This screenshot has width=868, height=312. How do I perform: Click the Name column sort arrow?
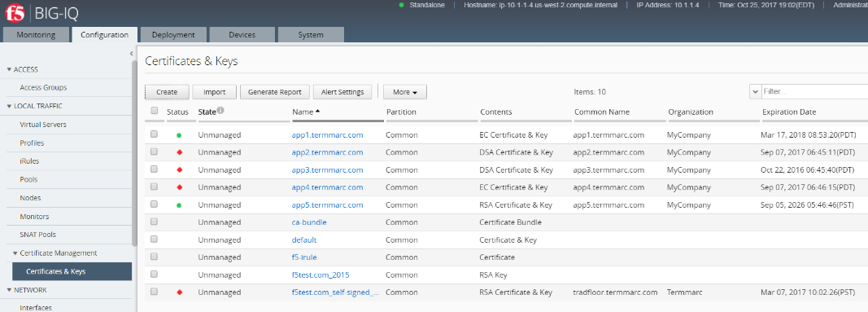[318, 112]
